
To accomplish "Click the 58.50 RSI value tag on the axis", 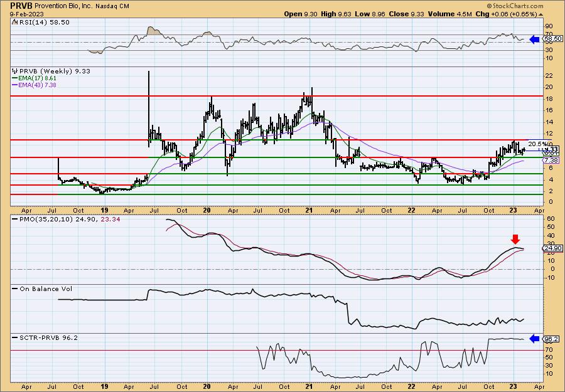I will pos(552,38).
